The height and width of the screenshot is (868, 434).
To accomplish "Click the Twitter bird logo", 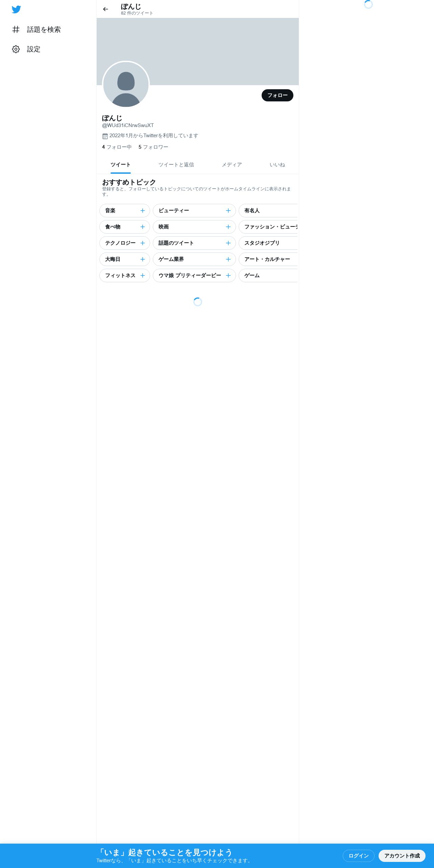I will (x=16, y=9).
